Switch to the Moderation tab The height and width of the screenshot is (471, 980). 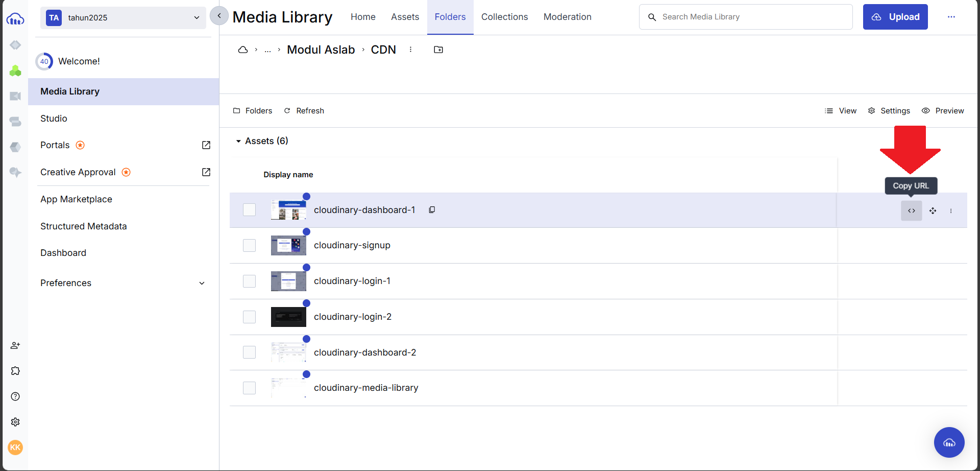coord(567,17)
